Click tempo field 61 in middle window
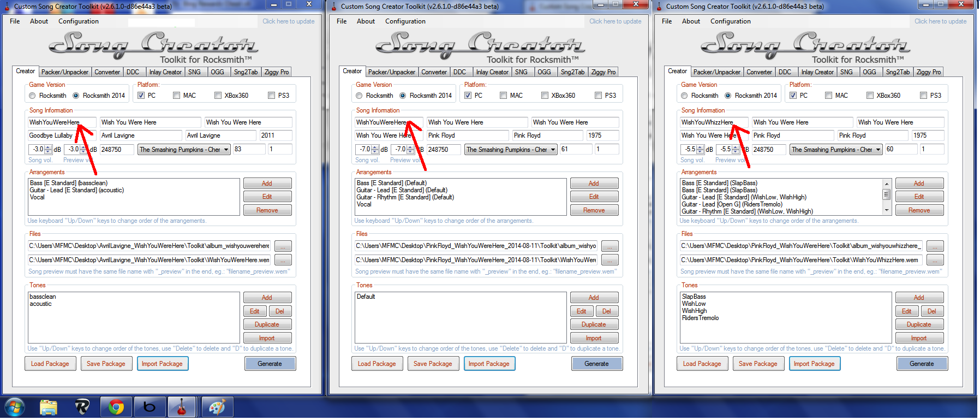The image size is (980, 420). click(x=576, y=149)
